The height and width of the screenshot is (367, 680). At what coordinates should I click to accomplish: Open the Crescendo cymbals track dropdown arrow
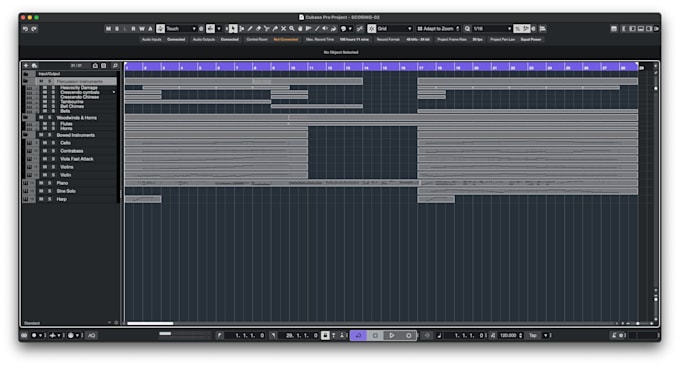point(114,92)
